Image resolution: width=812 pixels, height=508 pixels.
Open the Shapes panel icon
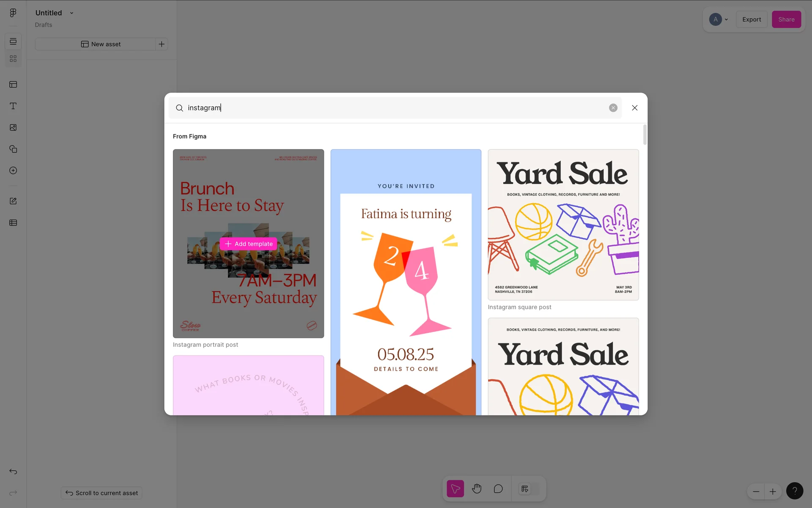tap(13, 149)
